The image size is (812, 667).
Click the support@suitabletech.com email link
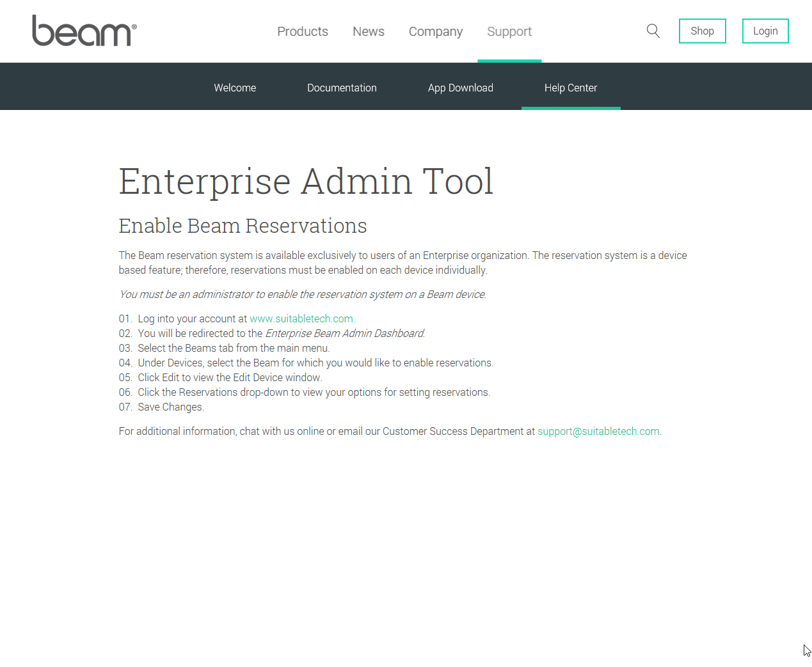click(598, 431)
